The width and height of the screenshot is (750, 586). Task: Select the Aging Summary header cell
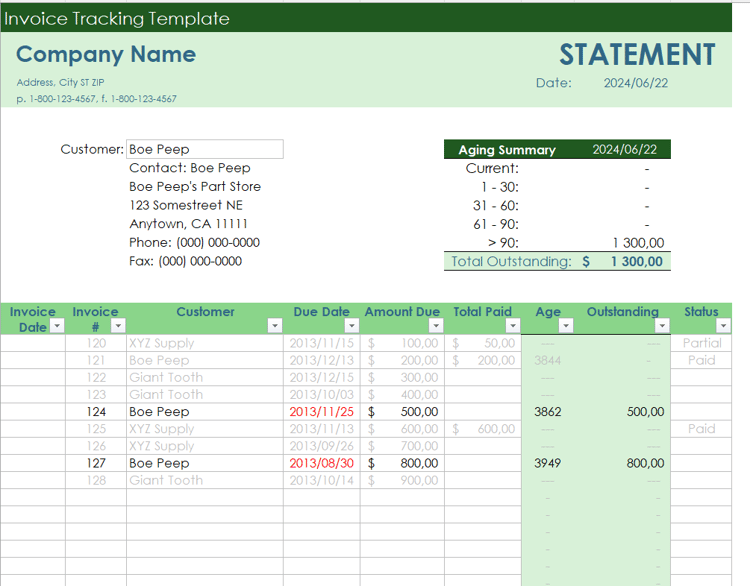pyautogui.click(x=507, y=150)
